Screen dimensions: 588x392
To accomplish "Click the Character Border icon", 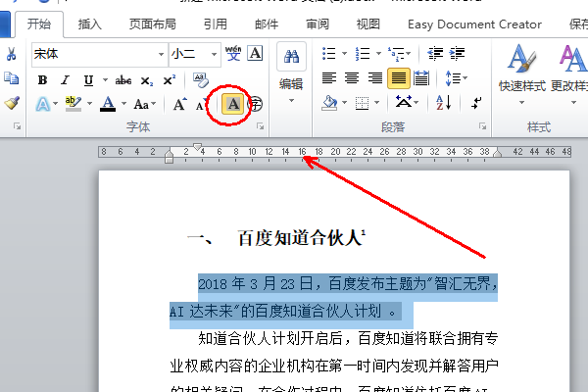I will (255, 53).
